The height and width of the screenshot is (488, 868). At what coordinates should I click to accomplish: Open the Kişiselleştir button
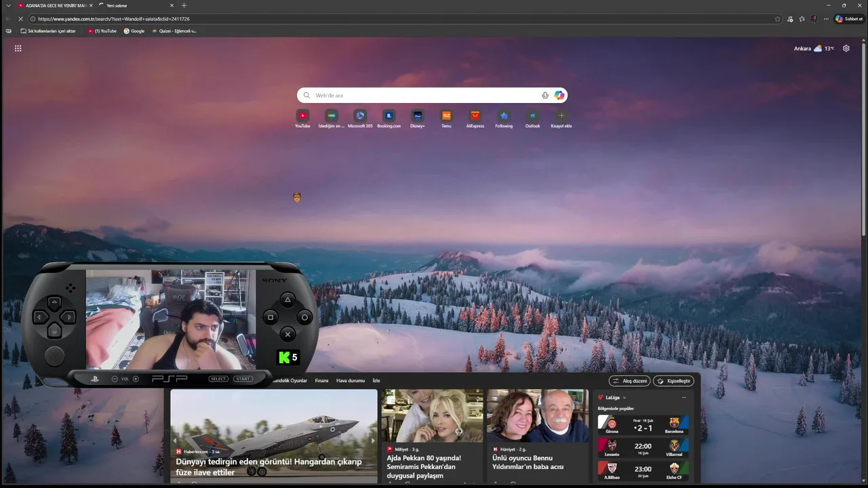tap(673, 381)
